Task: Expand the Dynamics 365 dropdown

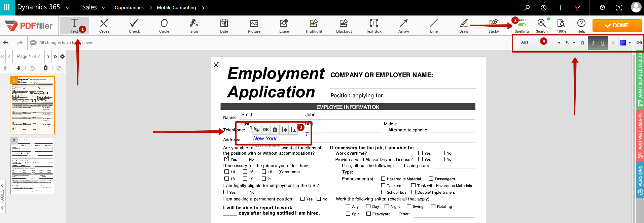Action: [x=68, y=8]
